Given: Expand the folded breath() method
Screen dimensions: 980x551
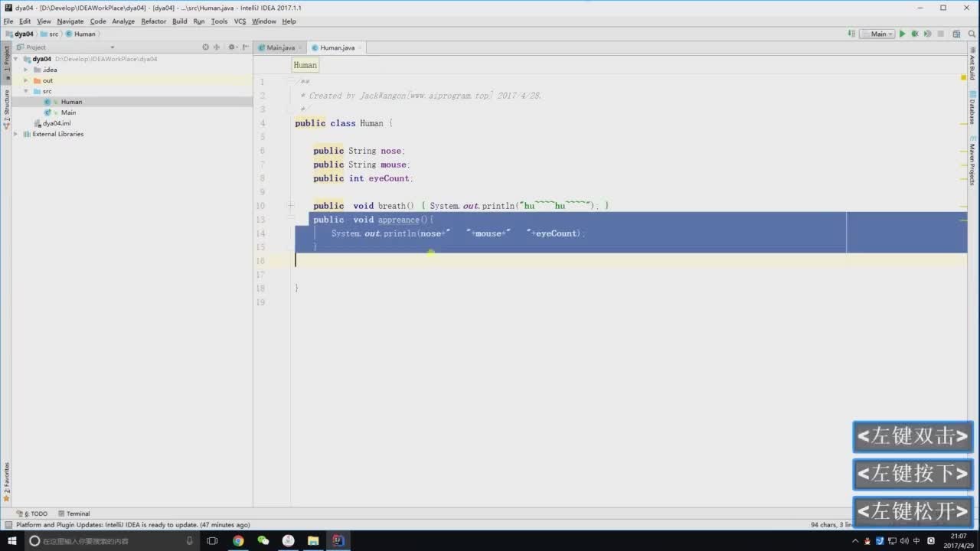Looking at the screenshot, I should tap(291, 206).
